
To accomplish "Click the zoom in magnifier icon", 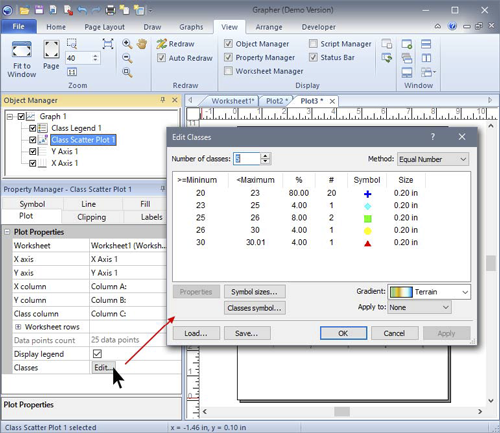I will click(127, 44).
